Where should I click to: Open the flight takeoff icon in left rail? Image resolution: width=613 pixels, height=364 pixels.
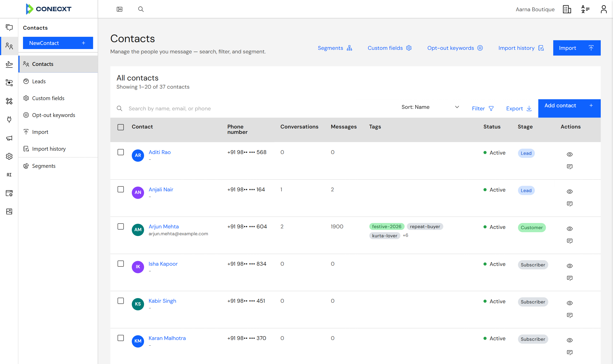(9, 64)
